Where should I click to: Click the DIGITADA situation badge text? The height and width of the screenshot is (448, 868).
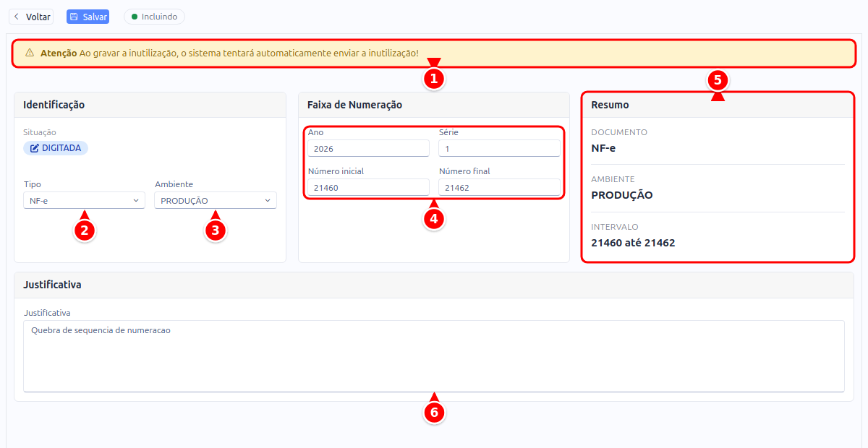(x=62, y=148)
